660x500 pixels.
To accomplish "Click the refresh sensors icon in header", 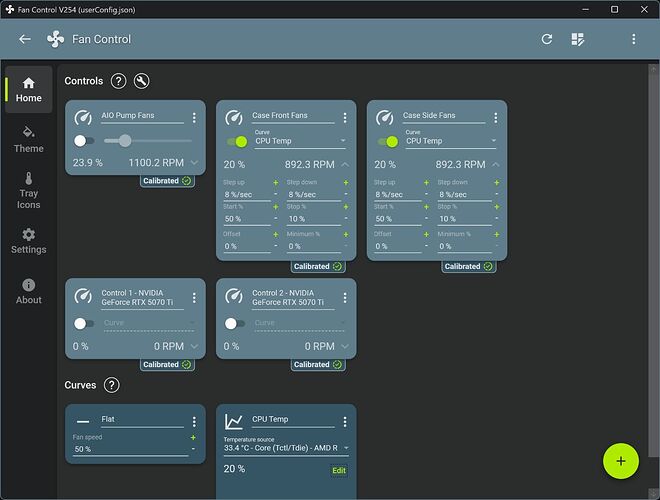I will click(x=547, y=39).
